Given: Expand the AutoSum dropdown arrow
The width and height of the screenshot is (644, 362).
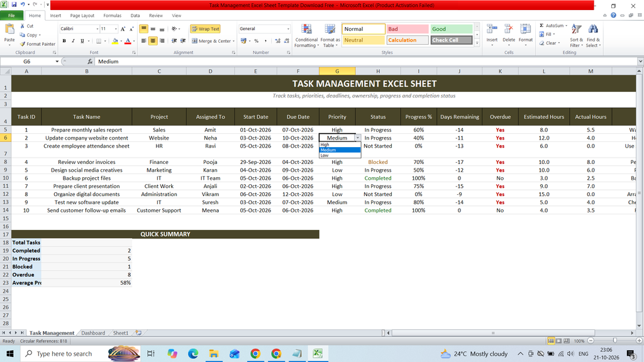Looking at the screenshot, I should point(567,26).
